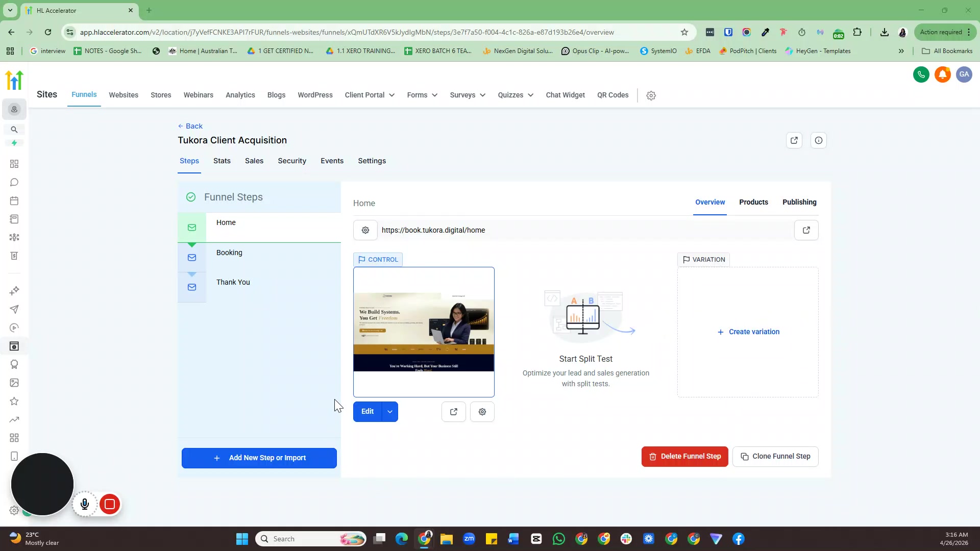Image resolution: width=980 pixels, height=551 pixels.
Task: Switch to the Publishing tab
Action: pos(799,202)
